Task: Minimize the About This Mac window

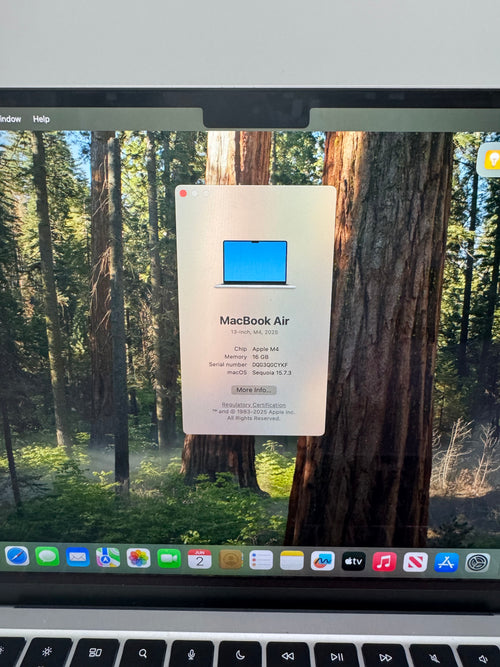Action: click(194, 194)
